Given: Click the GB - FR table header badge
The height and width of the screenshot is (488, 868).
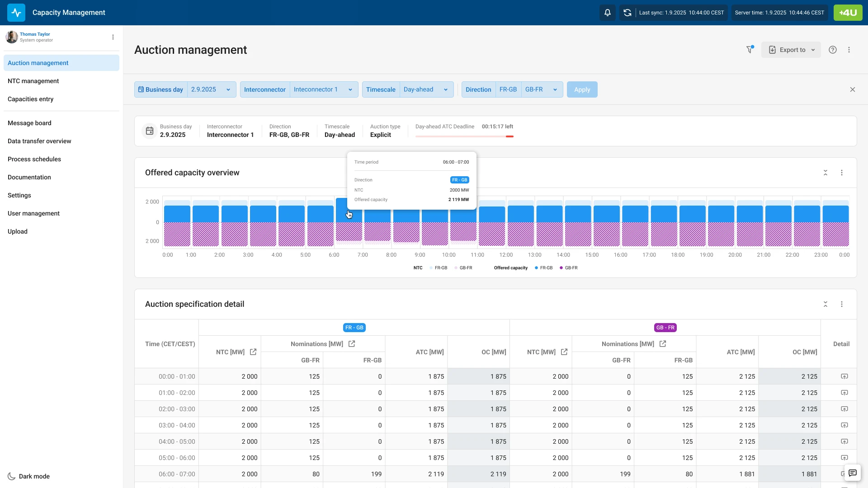Looking at the screenshot, I should (x=665, y=328).
